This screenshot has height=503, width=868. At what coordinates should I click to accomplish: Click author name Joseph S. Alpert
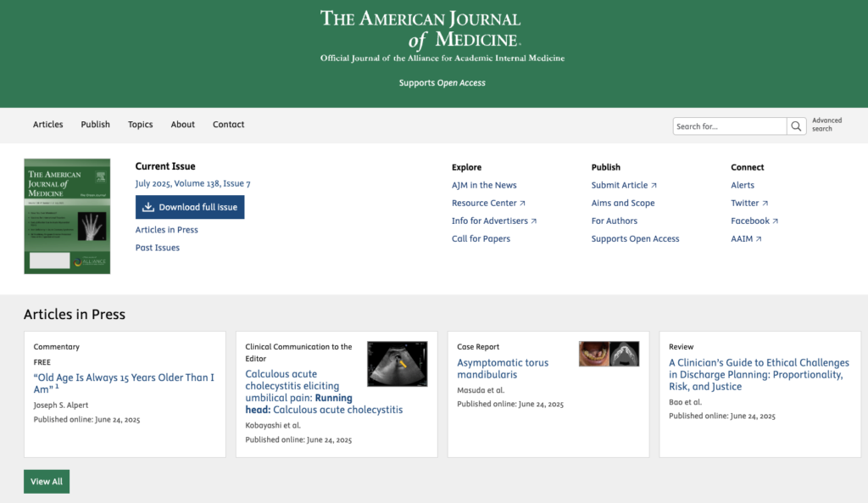pyautogui.click(x=60, y=405)
